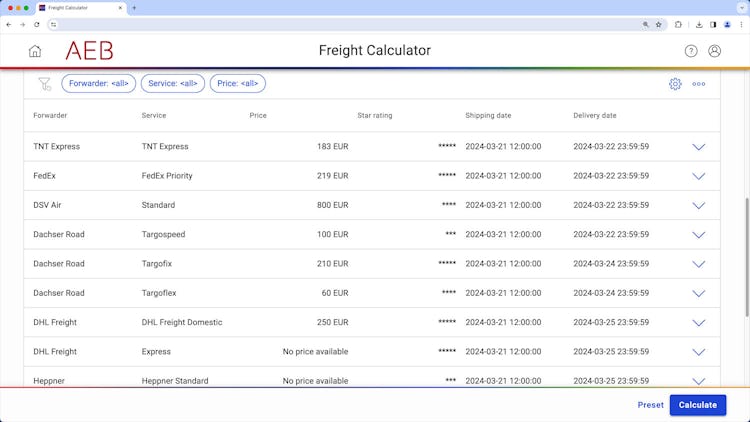Image resolution: width=750 pixels, height=422 pixels.
Task: Open the tab search dropdown arrow
Action: click(x=742, y=8)
